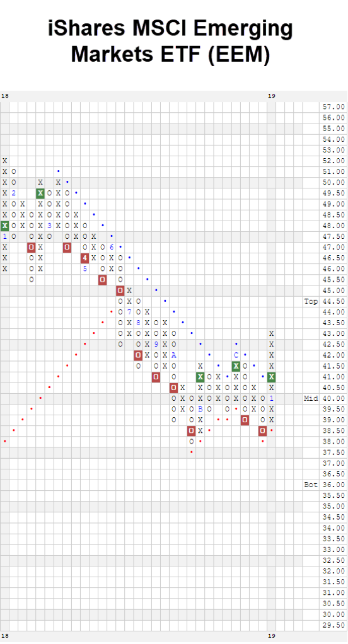348x644 pixels.
Task: Select the 38.50 price label
Action: coord(333,430)
